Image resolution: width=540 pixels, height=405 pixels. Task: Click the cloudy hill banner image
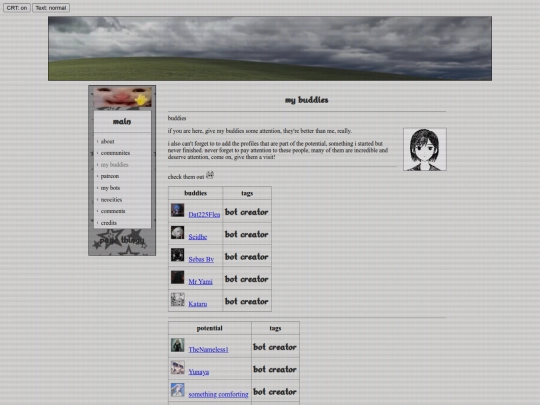(x=270, y=49)
